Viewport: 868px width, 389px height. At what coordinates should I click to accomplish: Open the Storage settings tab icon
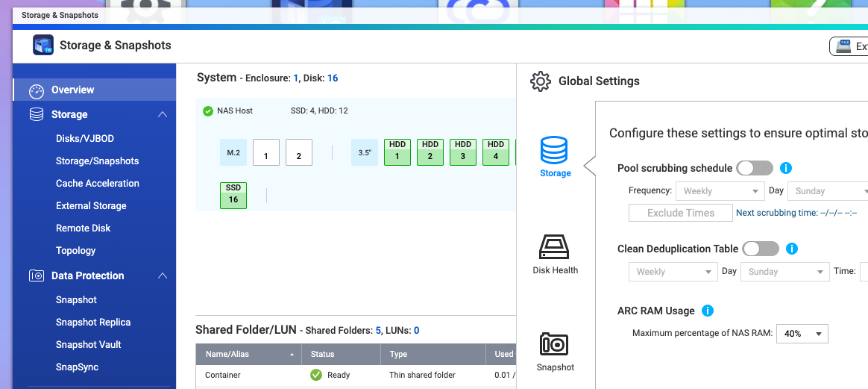[x=555, y=151]
